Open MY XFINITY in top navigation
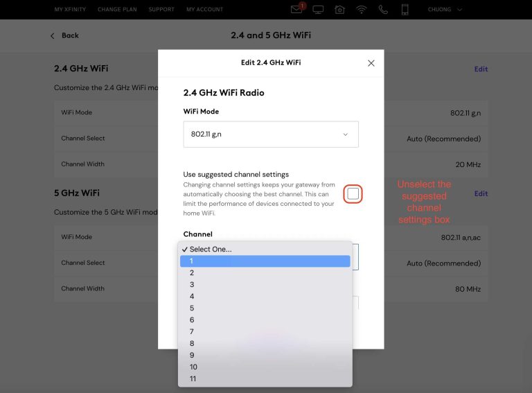Viewport: 532px width, 393px height. pos(70,10)
